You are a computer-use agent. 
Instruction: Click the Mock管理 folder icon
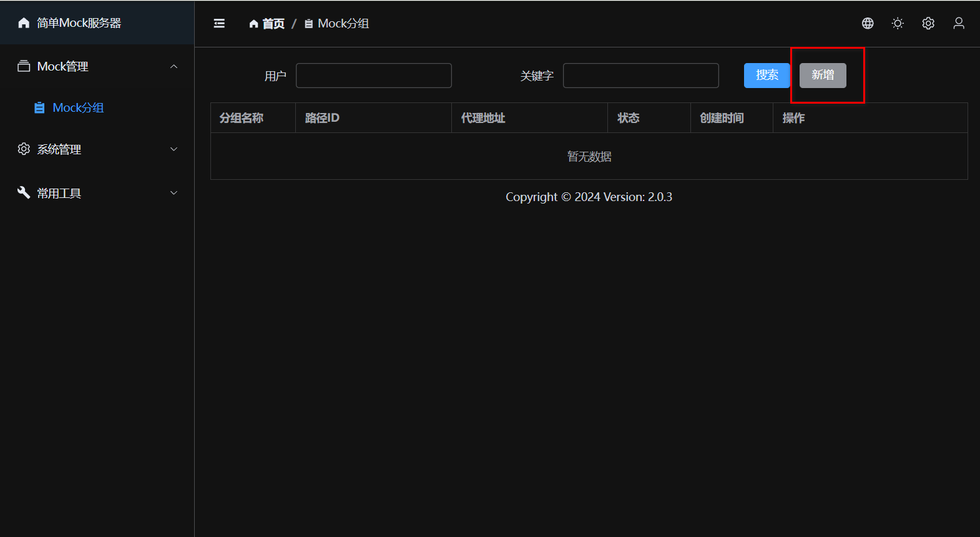pos(24,66)
